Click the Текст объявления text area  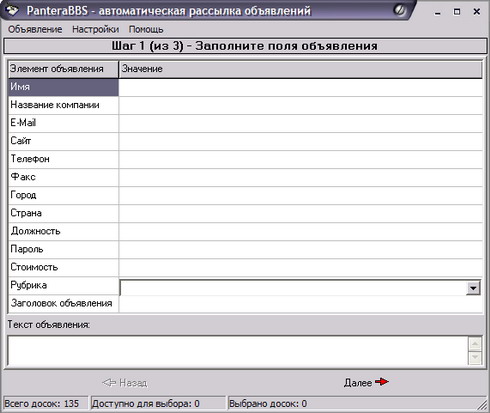pyautogui.click(x=238, y=350)
